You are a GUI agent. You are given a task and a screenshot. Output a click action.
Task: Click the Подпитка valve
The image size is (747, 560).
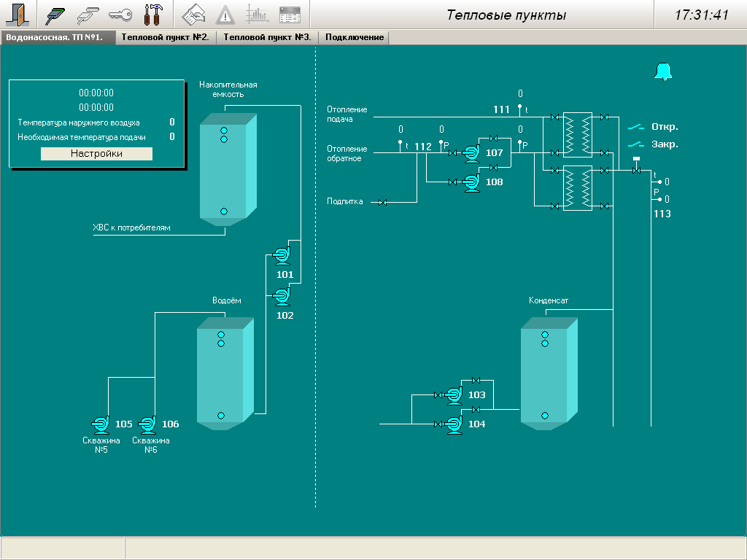point(382,202)
